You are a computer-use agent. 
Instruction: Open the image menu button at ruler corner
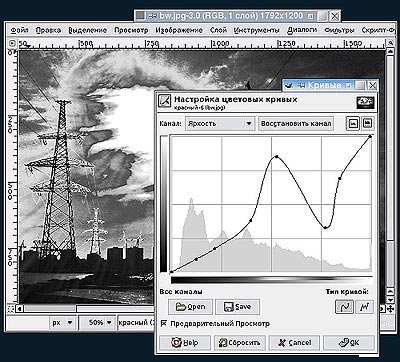[x=12, y=43]
